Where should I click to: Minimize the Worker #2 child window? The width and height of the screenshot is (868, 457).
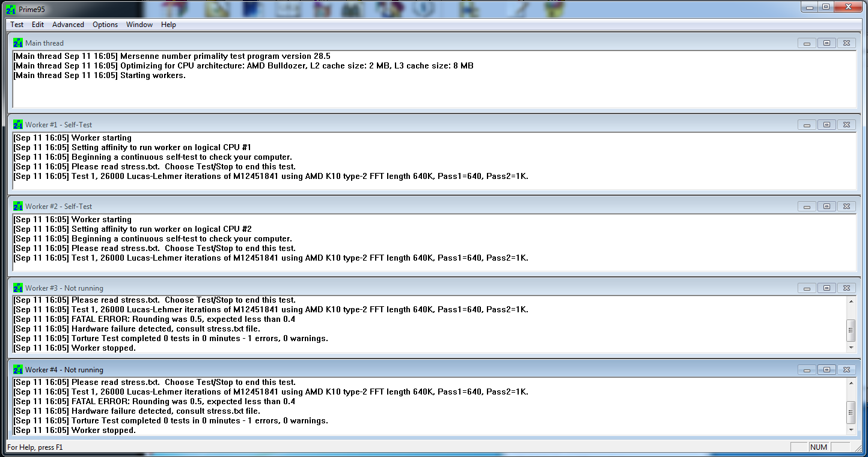(x=807, y=207)
